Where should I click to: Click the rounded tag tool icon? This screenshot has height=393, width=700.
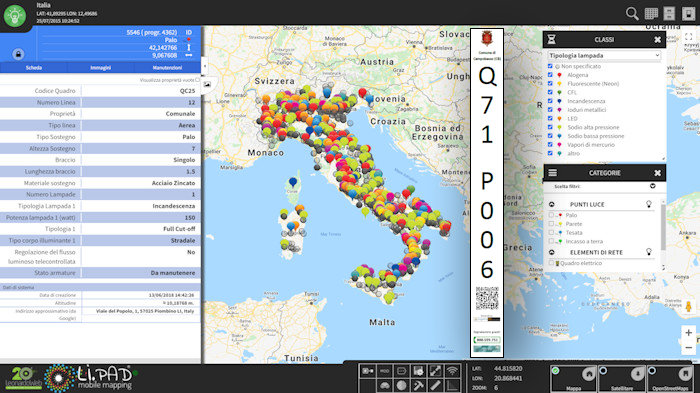401,371
